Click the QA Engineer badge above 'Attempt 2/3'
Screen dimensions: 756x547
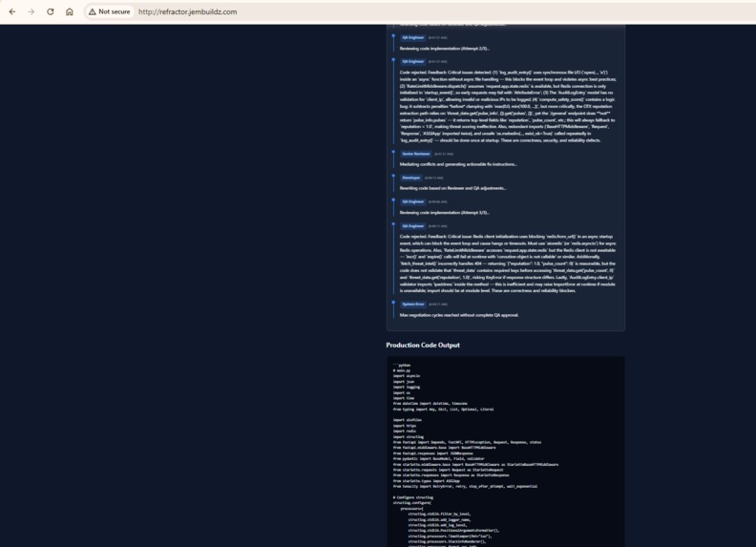tap(412, 37)
